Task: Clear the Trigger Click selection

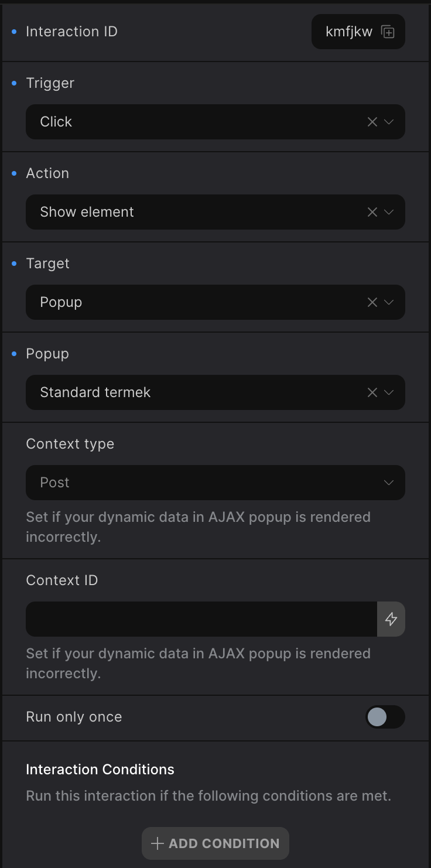Action: [372, 122]
